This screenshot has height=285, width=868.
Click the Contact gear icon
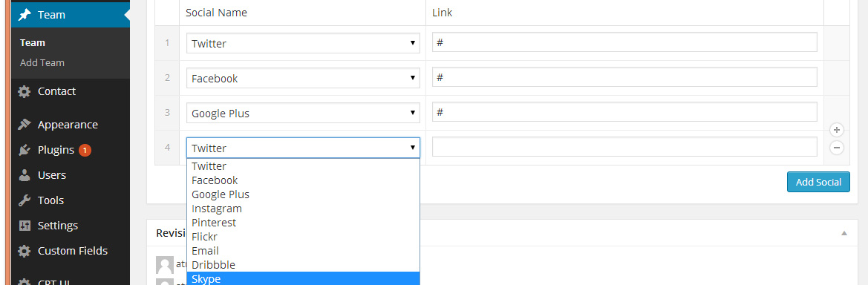pos(25,91)
